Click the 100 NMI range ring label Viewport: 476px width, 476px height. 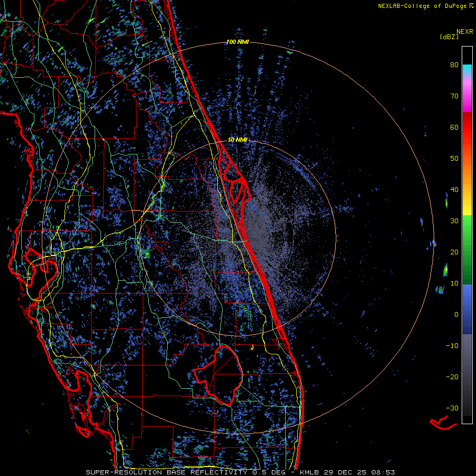[x=237, y=42]
